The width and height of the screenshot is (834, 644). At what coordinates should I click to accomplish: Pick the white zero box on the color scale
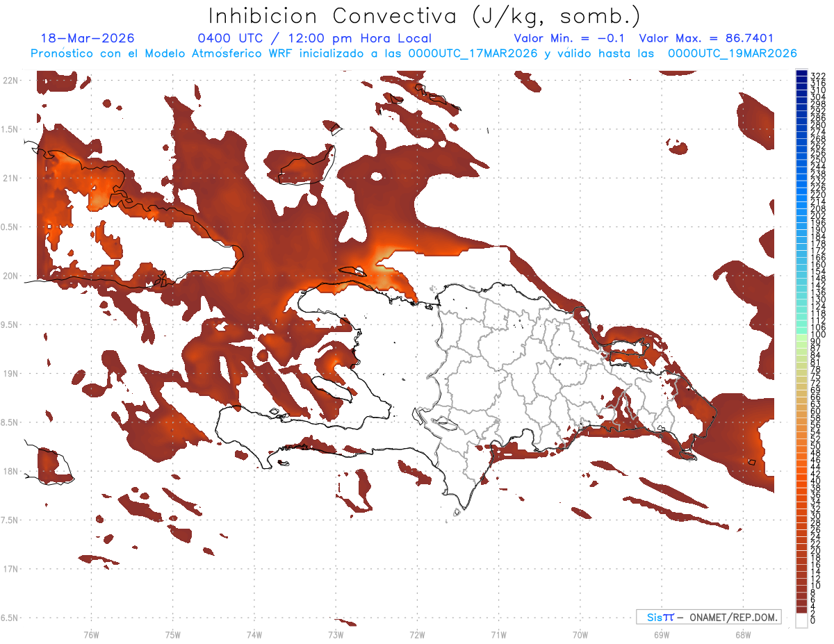(801, 620)
